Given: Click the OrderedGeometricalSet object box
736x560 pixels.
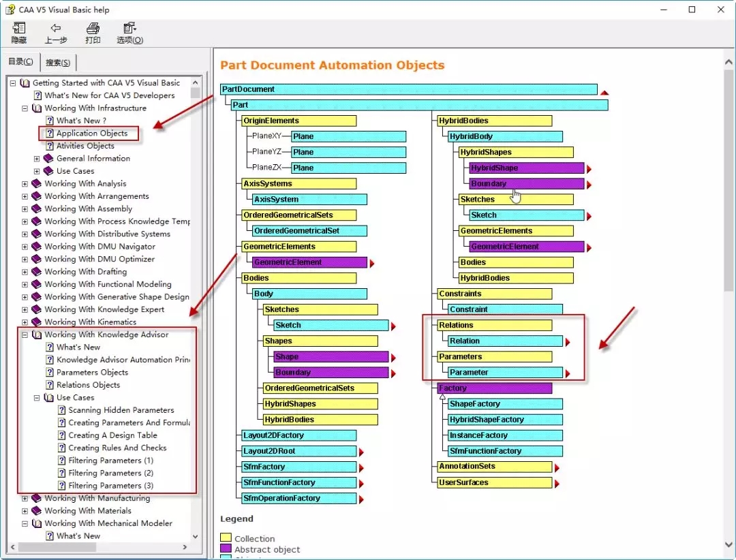Looking at the screenshot, I should pos(309,231).
